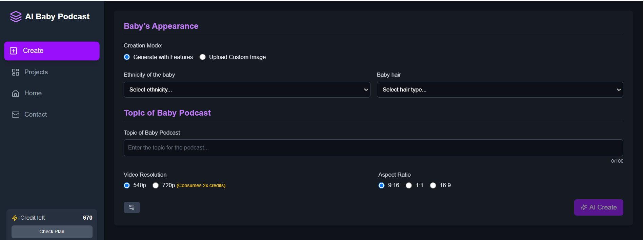Select Generate with Features radio option

pos(127,57)
